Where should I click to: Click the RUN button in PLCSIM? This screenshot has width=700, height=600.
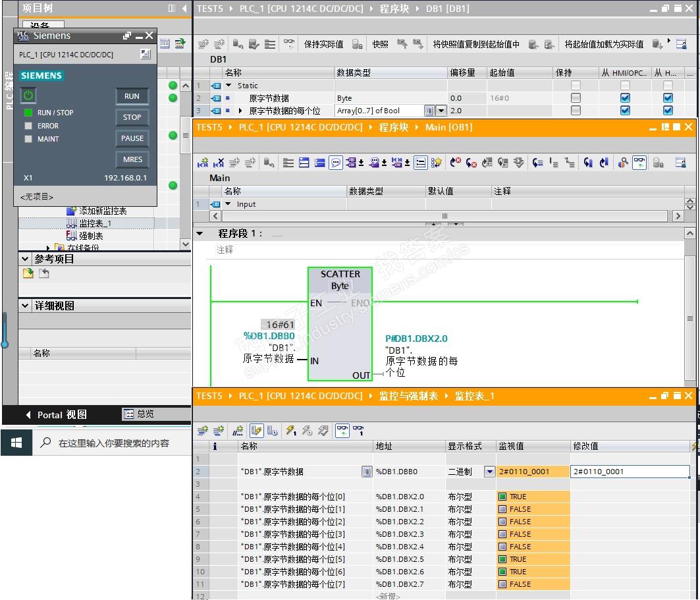click(x=132, y=96)
